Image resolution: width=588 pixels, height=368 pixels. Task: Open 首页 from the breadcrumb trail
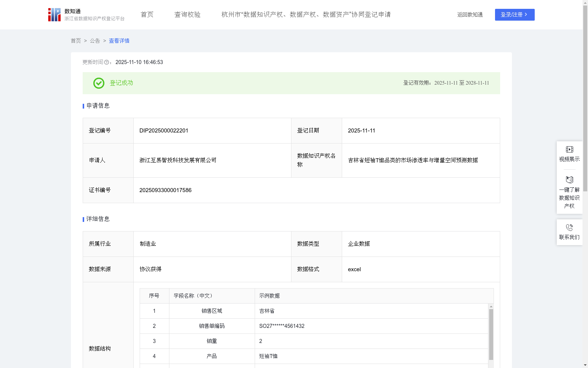point(76,41)
